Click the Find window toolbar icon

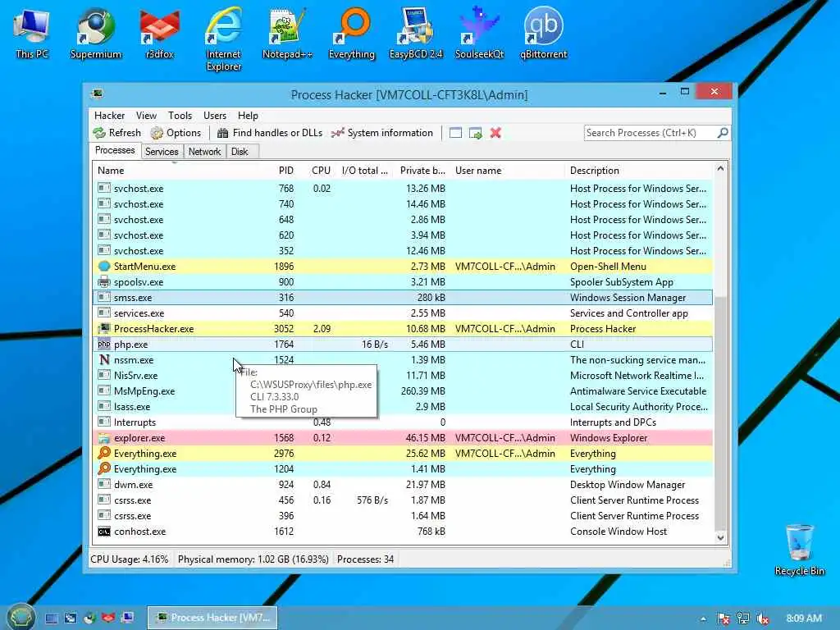(455, 133)
